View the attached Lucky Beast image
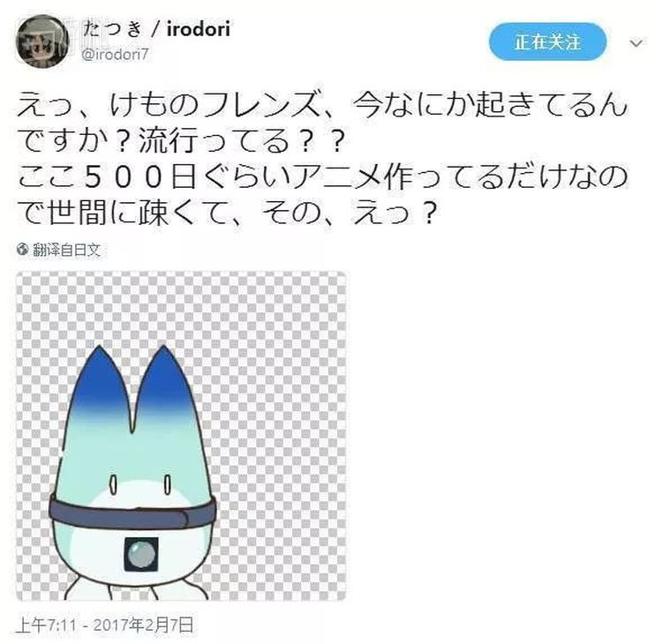The image size is (662, 644). pyautogui.click(x=181, y=436)
